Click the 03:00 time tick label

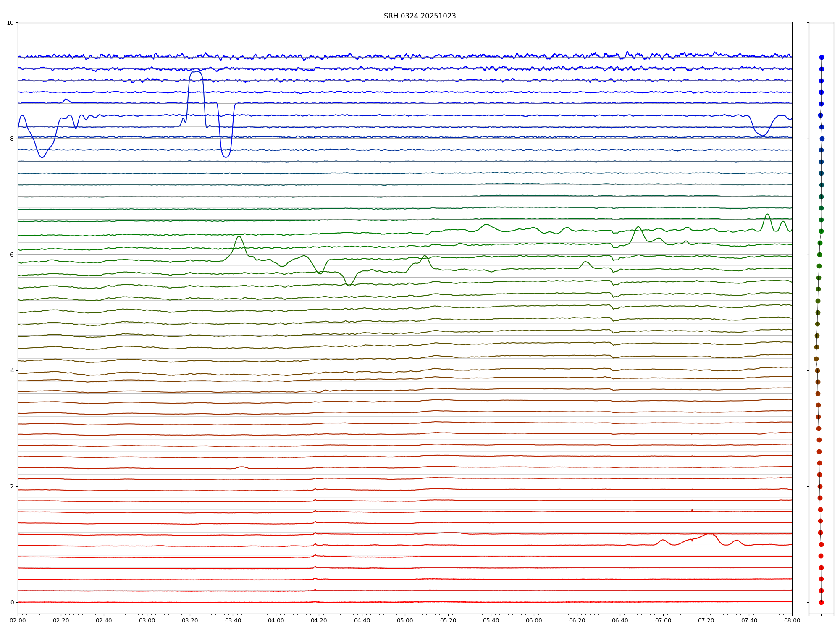coord(147,620)
